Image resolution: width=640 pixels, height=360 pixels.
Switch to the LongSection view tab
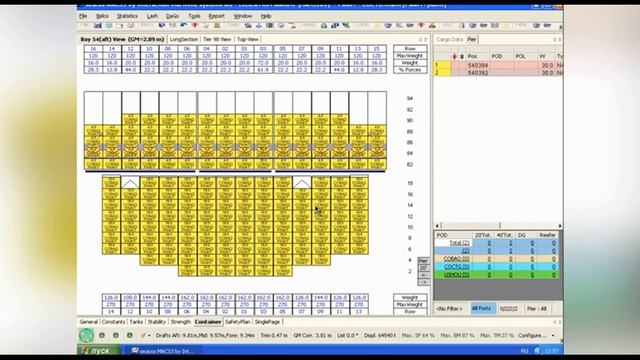pyautogui.click(x=184, y=40)
